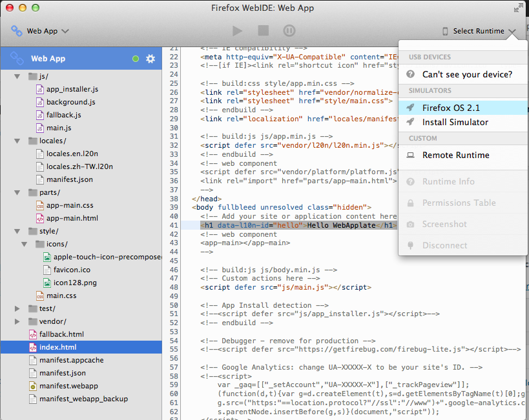
Task: Click the rocket icon next to Install Simulator
Action: pyautogui.click(x=410, y=122)
